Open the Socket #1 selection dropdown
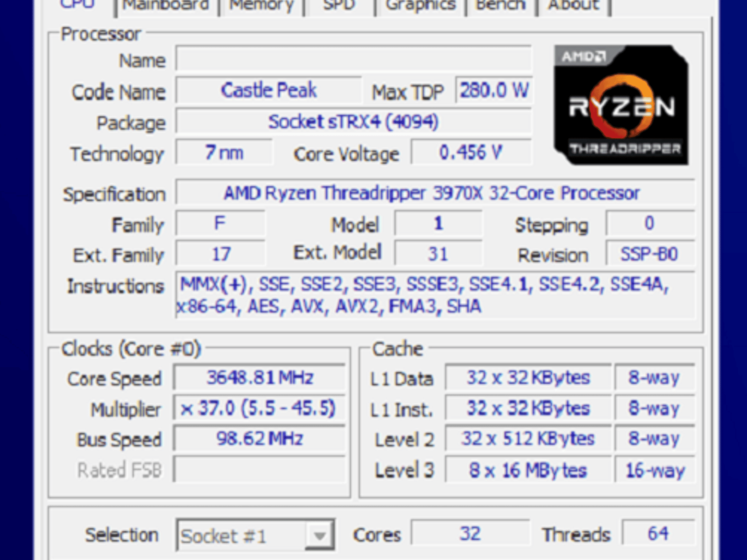The width and height of the screenshot is (747, 560). (255, 535)
